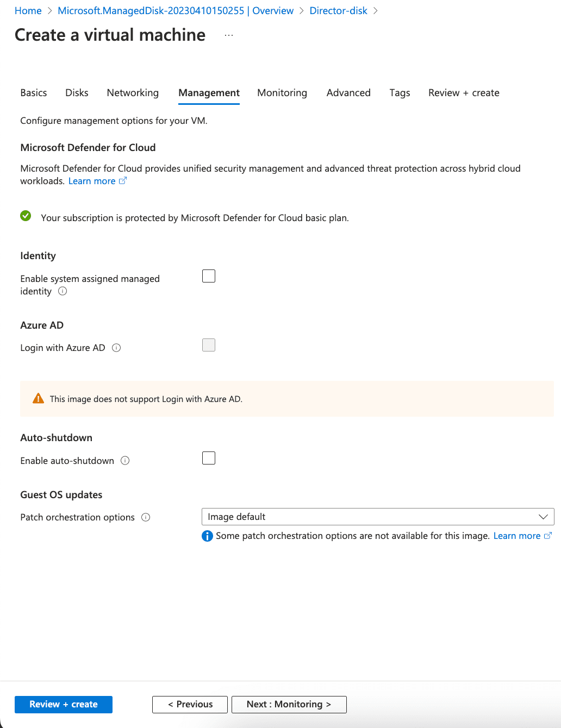Click the orange warning icon in Azure AD banner
Image resolution: width=561 pixels, height=728 pixels.
coord(38,399)
